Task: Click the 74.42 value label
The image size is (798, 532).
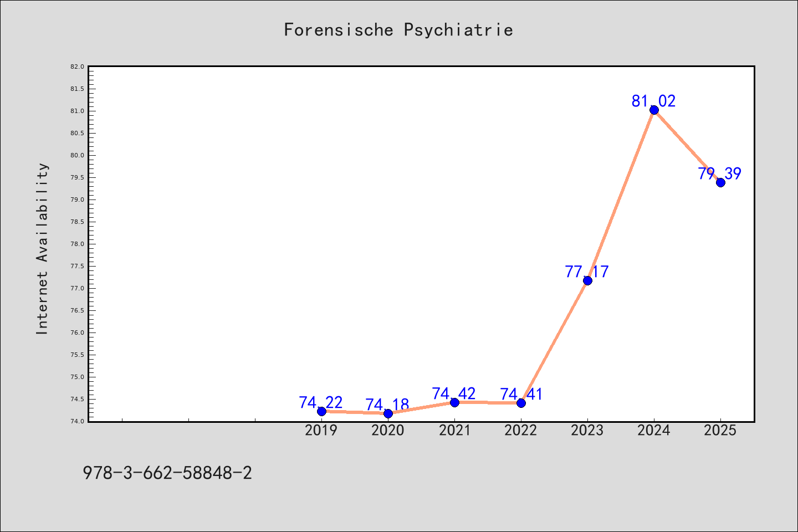Action: coord(454,393)
